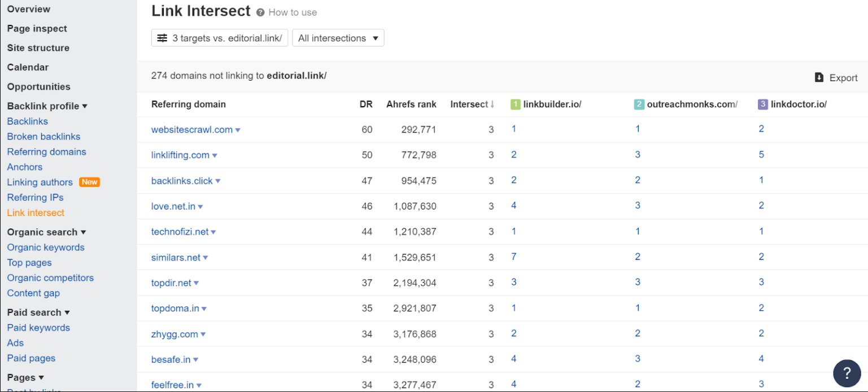Go to Backlinks report
Image resolution: width=868 pixels, height=392 pixels.
(28, 121)
